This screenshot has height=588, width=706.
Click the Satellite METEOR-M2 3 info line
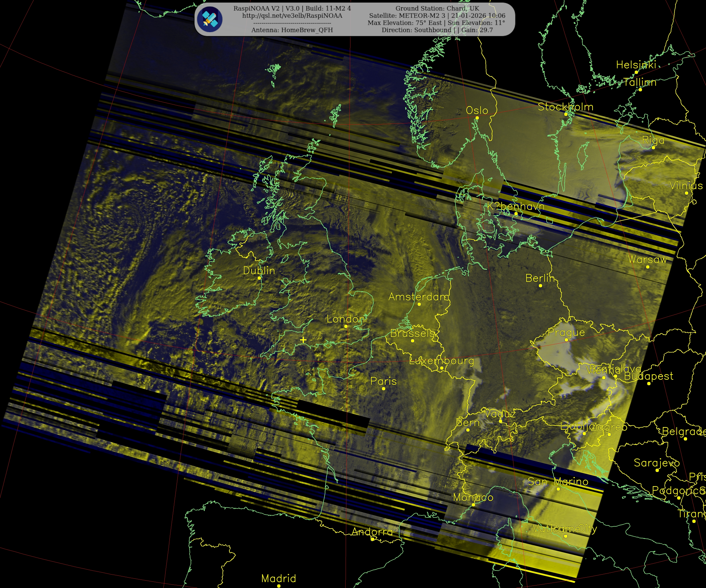pos(437,16)
